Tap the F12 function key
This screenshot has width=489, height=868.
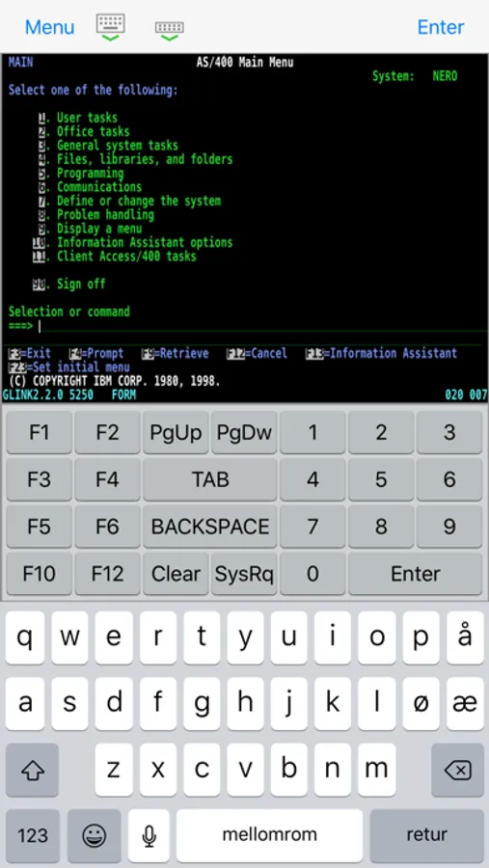pos(107,574)
